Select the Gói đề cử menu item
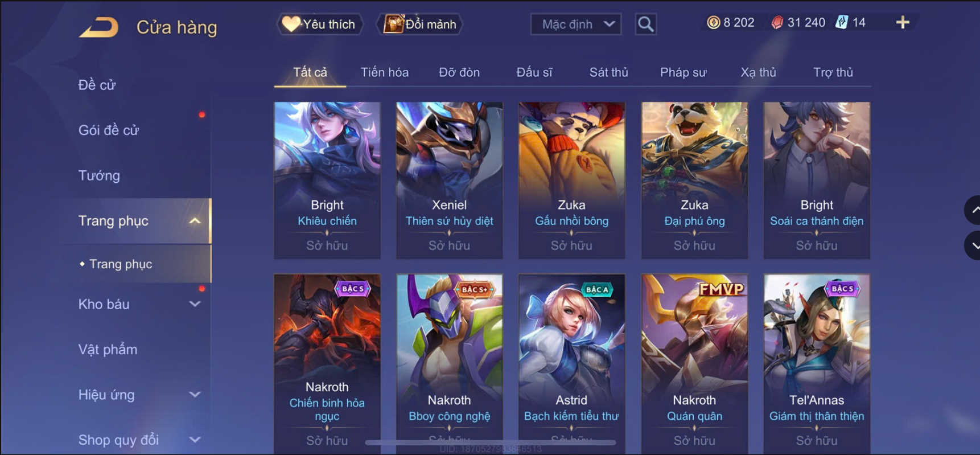 tap(108, 130)
